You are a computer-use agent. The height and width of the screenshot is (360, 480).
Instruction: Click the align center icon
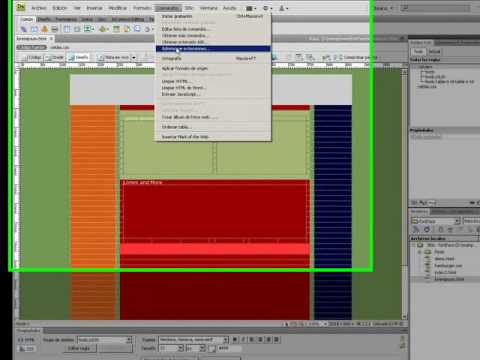click(x=260, y=339)
